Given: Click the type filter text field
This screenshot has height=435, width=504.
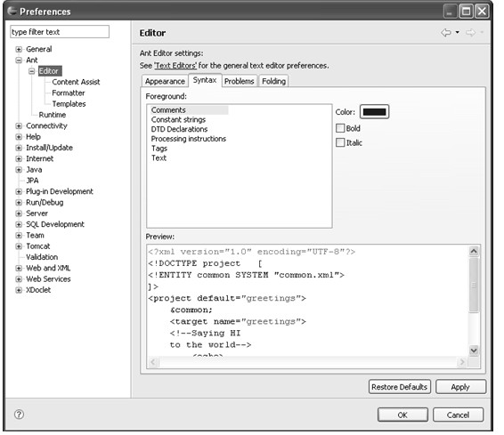Looking at the screenshot, I should pyautogui.click(x=60, y=32).
